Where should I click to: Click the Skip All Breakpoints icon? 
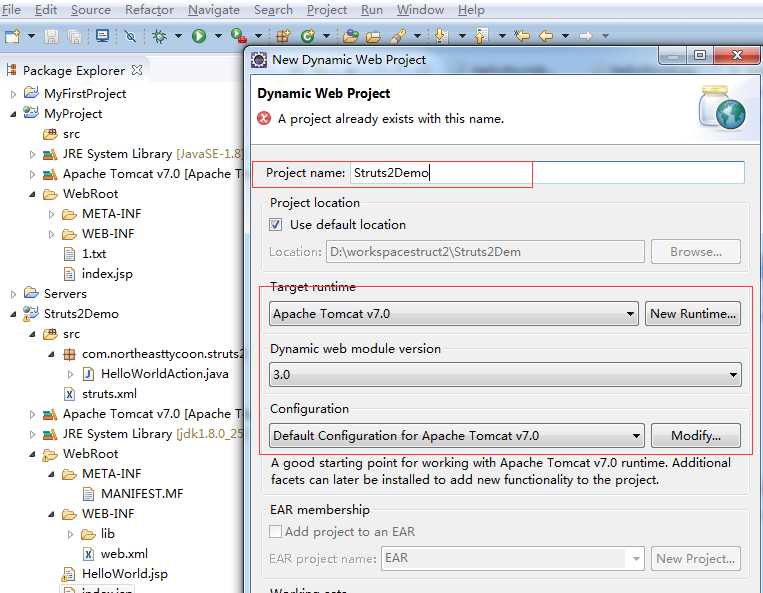(x=130, y=36)
